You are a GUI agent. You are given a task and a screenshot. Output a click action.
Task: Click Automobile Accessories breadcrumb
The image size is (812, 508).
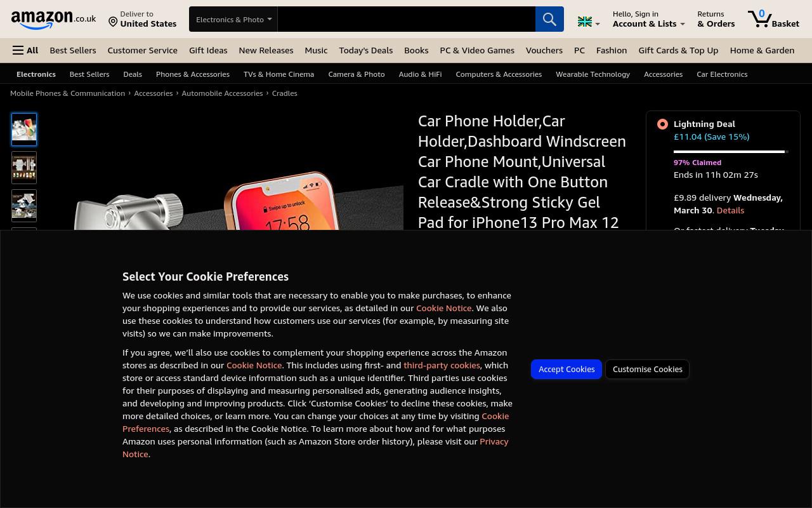pos(222,93)
